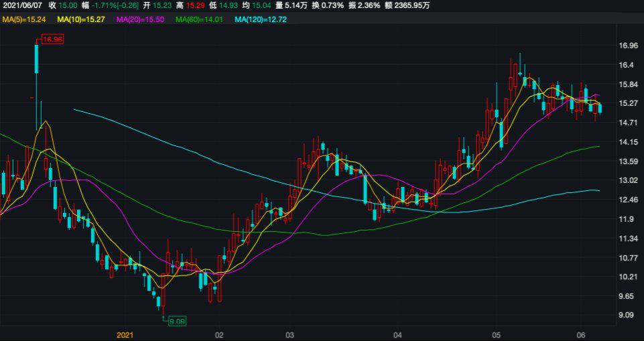Click the 03 month label on axis
This screenshot has height=341, width=644.
[290, 335]
